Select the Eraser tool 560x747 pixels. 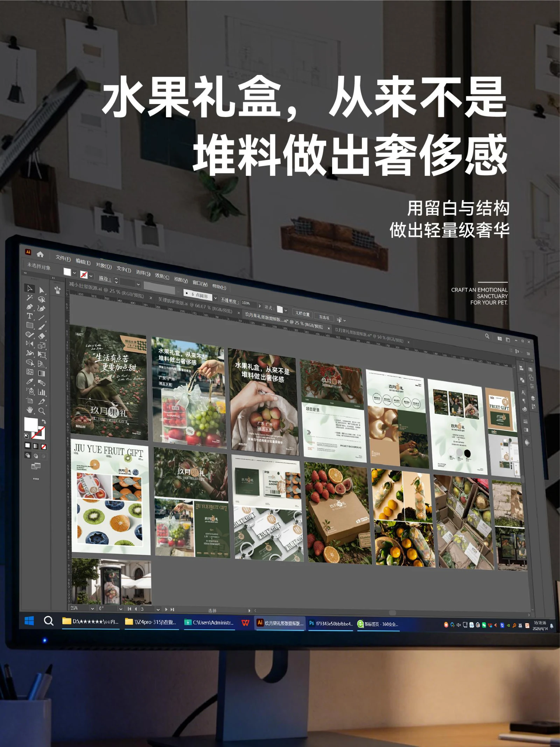click(x=42, y=336)
